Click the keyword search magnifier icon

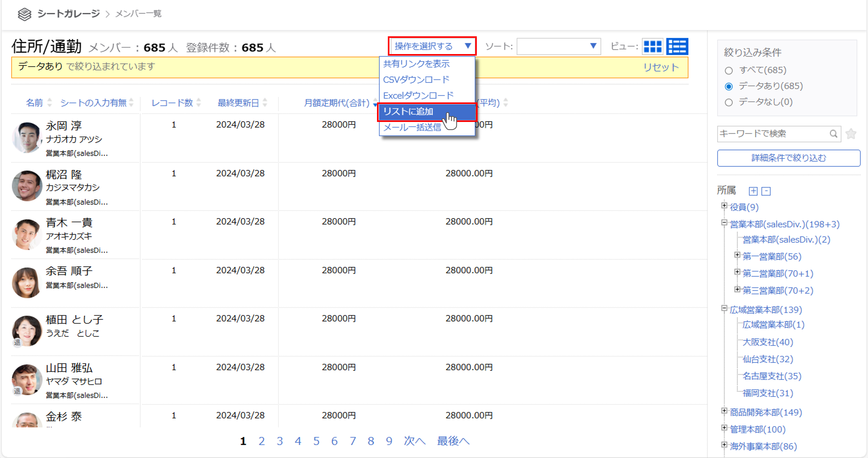833,134
